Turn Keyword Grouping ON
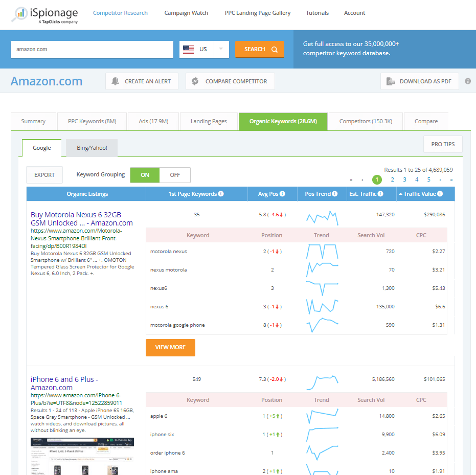Image resolution: width=476 pixels, height=475 pixels. tap(145, 175)
